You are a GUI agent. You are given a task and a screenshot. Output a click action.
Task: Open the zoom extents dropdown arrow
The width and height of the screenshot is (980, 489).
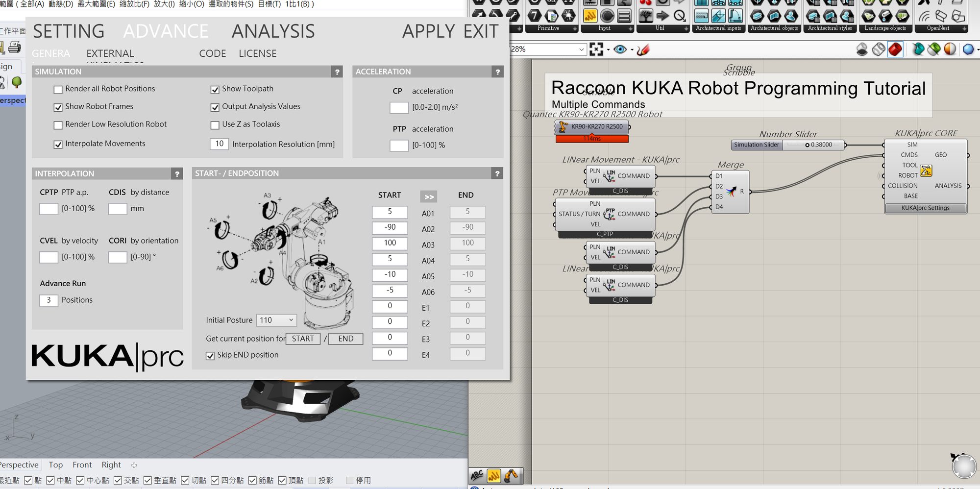(608, 49)
